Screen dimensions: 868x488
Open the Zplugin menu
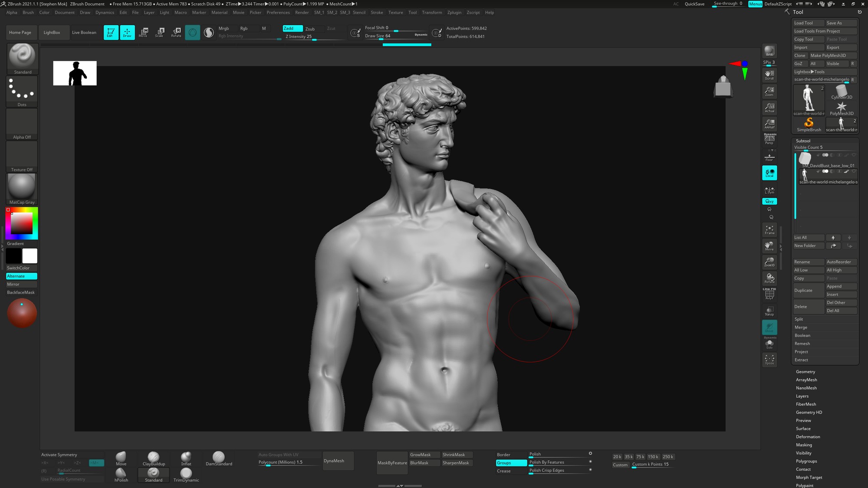454,13
